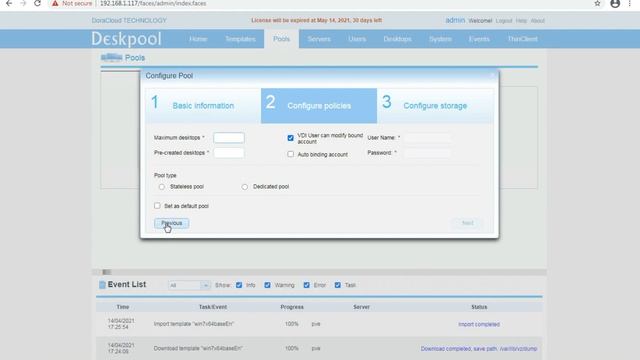Viewport: 640px width, 360px height.
Task: Toggle the Info event filter checkbox
Action: [239, 285]
